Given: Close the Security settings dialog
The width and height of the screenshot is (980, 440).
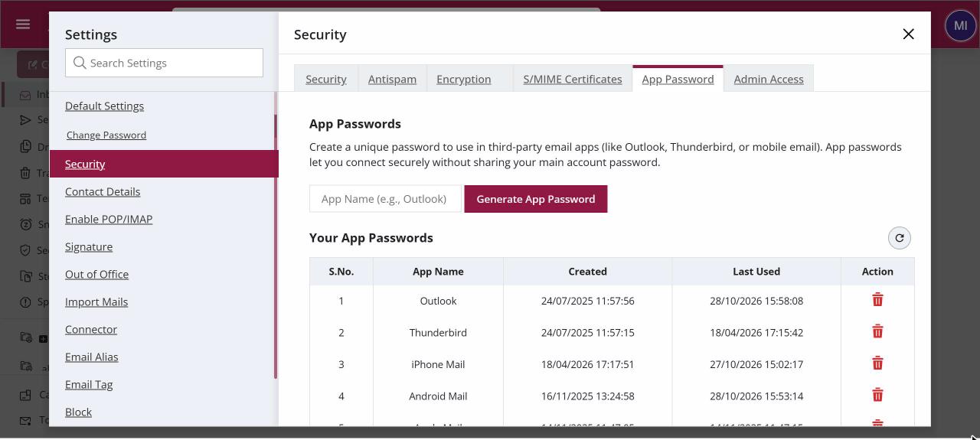Looking at the screenshot, I should coord(908,34).
